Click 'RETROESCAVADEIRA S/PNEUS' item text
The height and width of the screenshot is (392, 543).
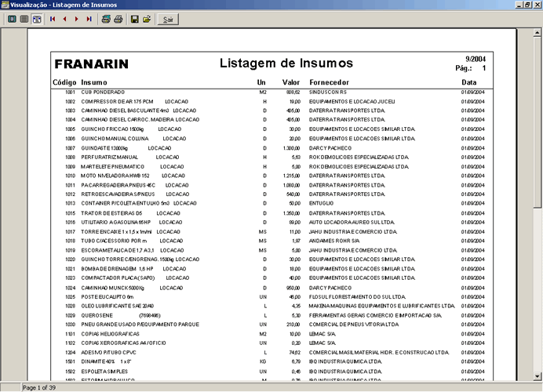[x=118, y=194]
